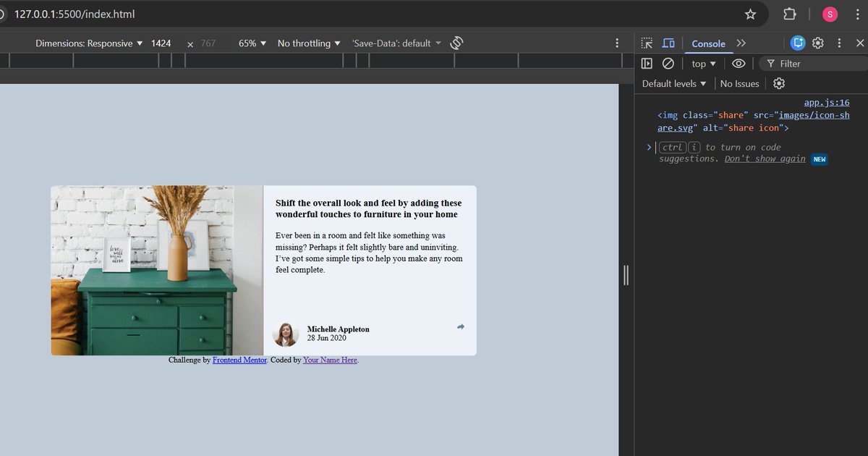
Task: Open the 'Save-Data': default dropdown
Action: coord(396,43)
